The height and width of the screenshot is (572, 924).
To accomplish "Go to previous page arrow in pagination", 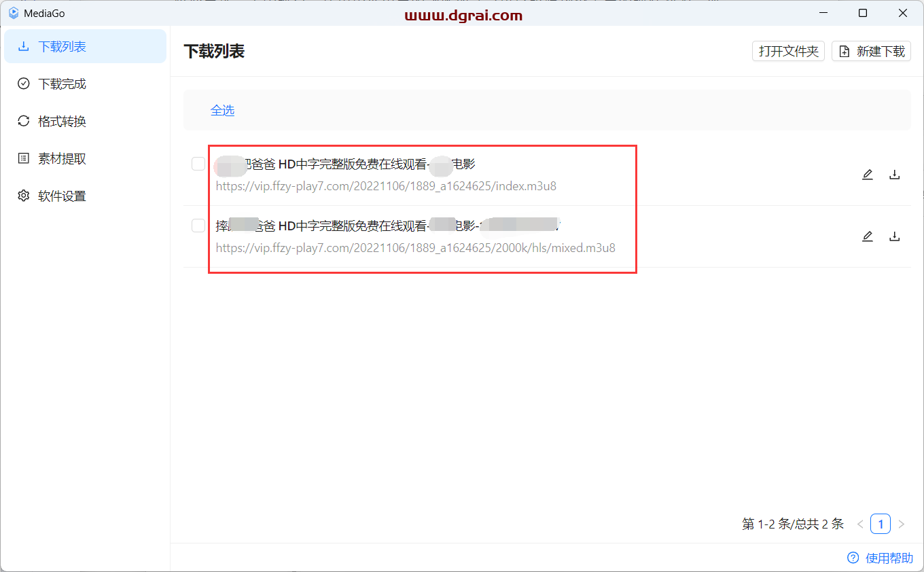I will pyautogui.click(x=860, y=524).
